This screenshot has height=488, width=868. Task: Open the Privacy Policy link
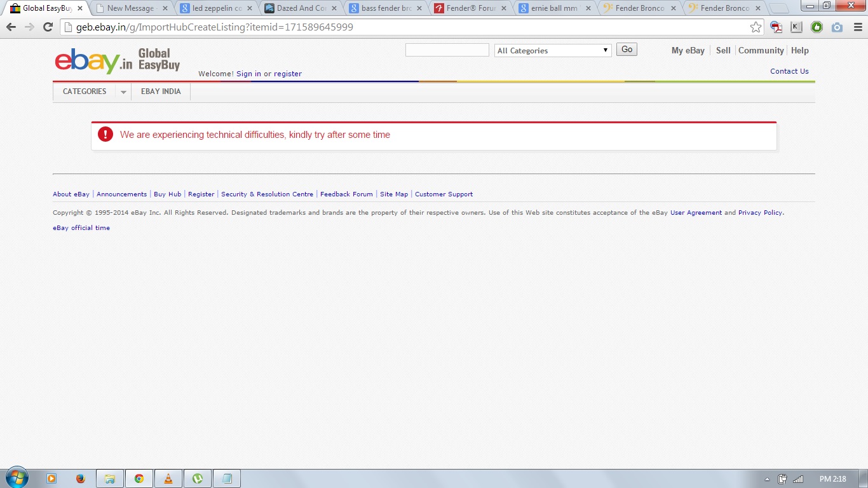760,213
